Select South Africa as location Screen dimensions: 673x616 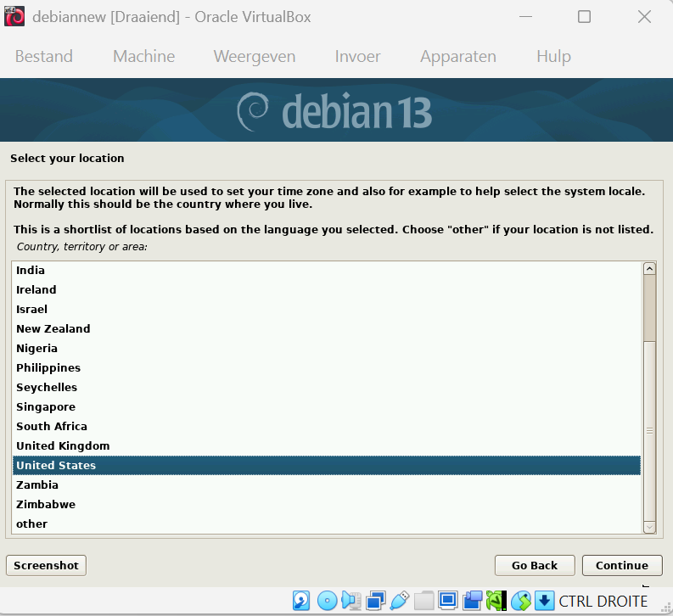pyautogui.click(x=326, y=427)
